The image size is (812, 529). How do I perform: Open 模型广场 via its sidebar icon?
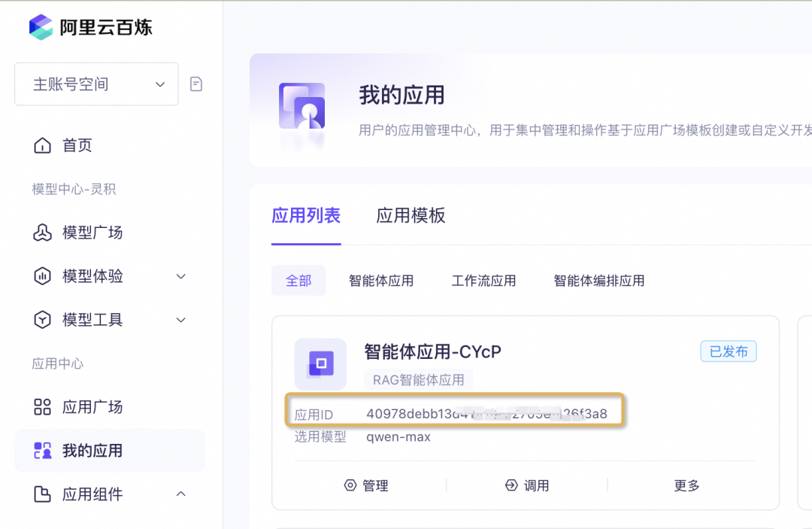click(41, 233)
